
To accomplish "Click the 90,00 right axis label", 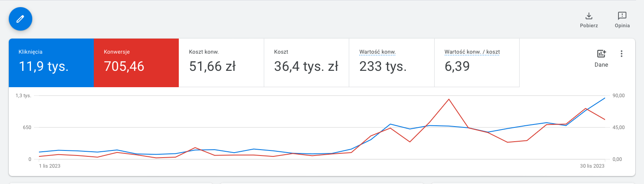I will point(618,96).
